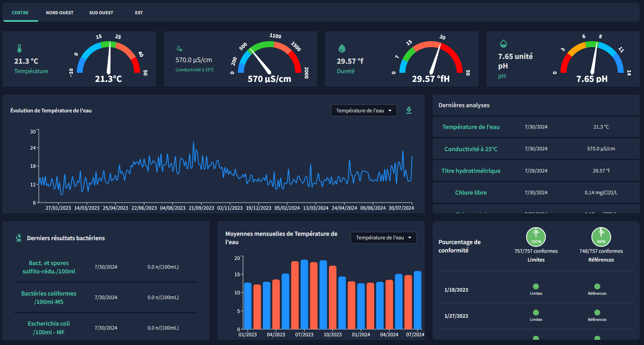Viewport: 644px width, 345px height.
Task: Click the conductivity icon above 570.0 µS/cm
Action: coord(179,49)
